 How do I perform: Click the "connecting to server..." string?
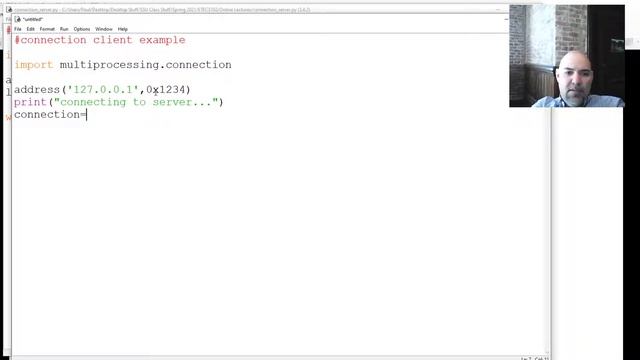pos(136,102)
